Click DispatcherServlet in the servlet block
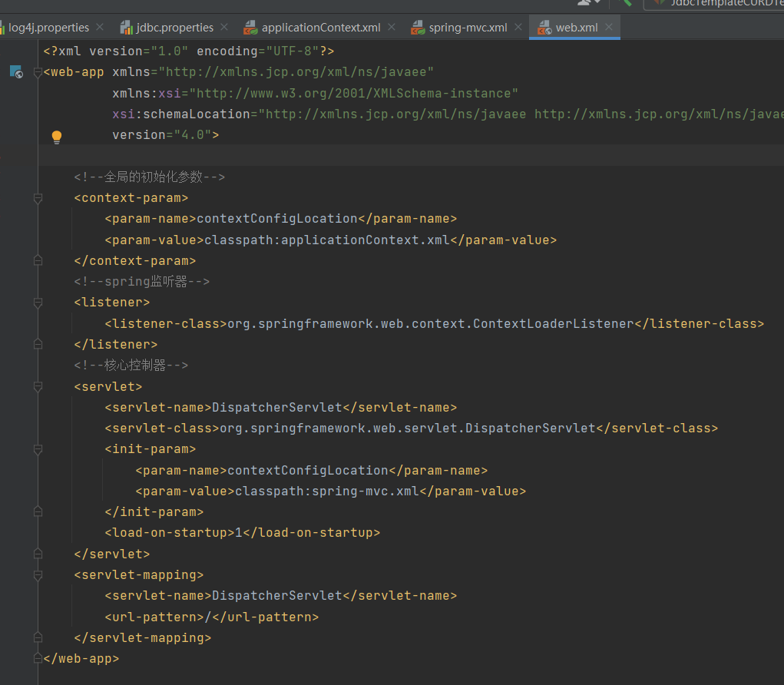 (x=277, y=408)
